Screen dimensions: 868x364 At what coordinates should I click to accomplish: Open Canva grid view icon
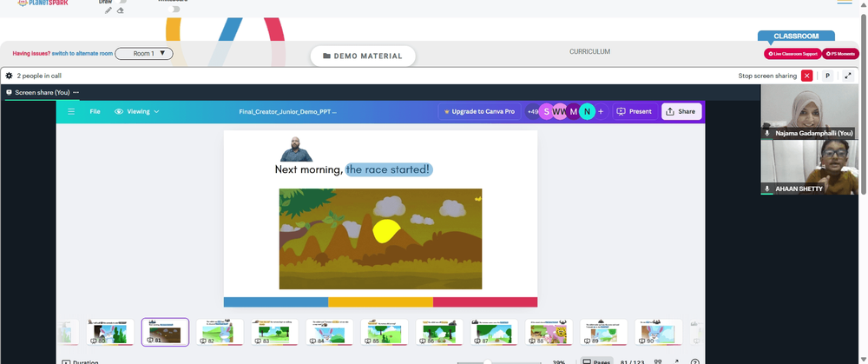click(x=658, y=361)
